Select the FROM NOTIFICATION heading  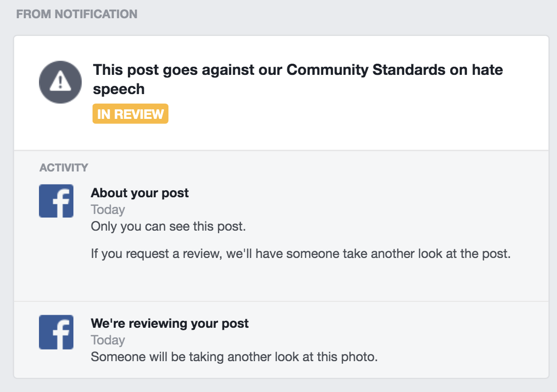pos(76,14)
